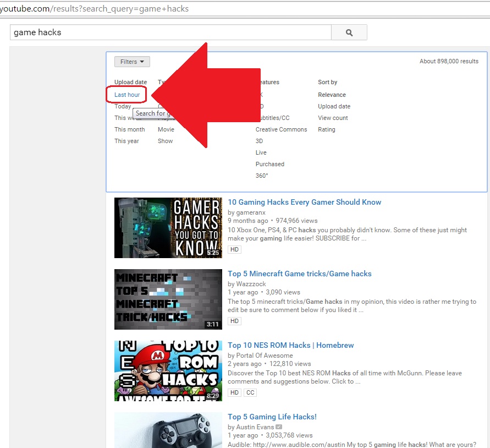Open 'Top 5 Gaming Life Hacks!' video
This screenshot has height=448, width=490.
(x=272, y=417)
